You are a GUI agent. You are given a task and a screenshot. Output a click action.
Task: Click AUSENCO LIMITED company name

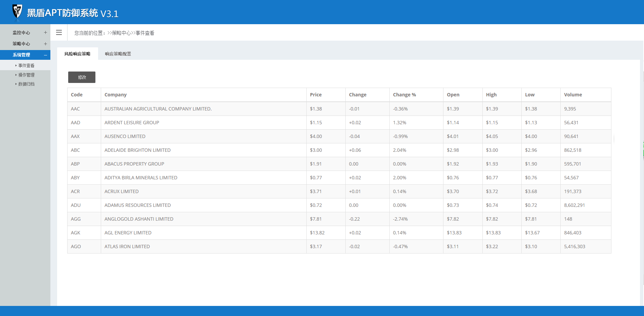coord(125,136)
